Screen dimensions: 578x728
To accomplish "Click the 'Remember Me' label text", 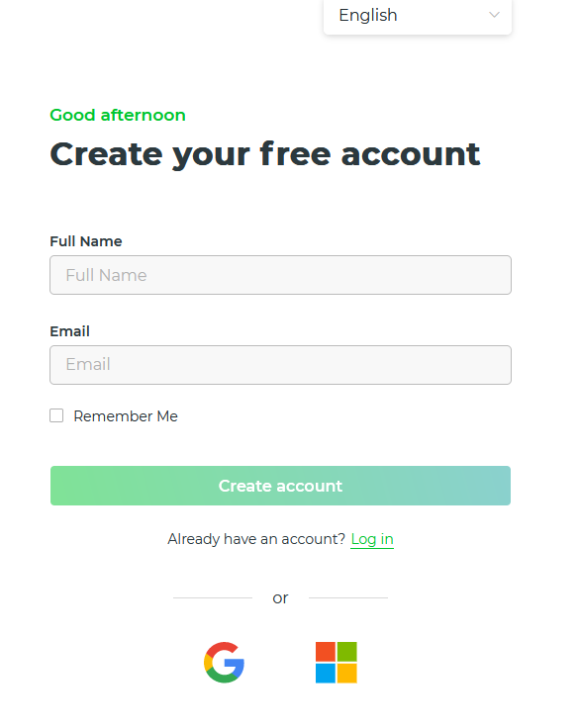I will tap(126, 416).
